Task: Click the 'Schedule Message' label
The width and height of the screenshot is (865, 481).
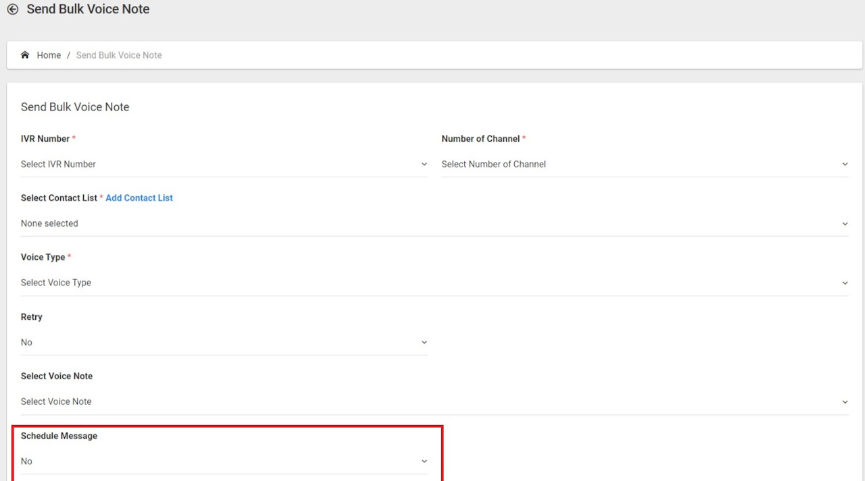Action: pyautogui.click(x=59, y=436)
